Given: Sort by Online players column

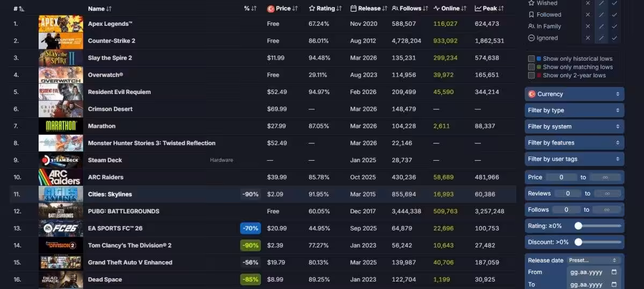Looking at the screenshot, I should 450,9.
